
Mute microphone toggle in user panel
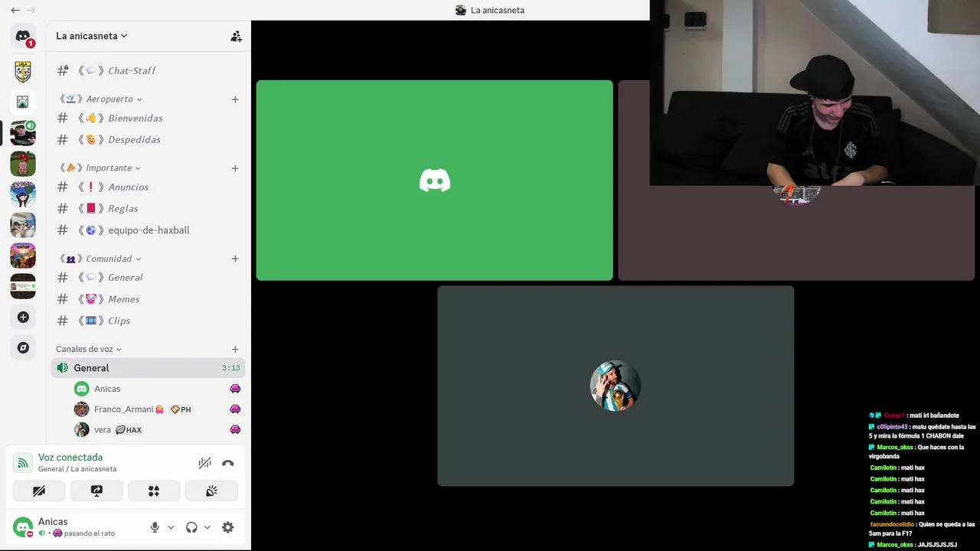(x=155, y=527)
